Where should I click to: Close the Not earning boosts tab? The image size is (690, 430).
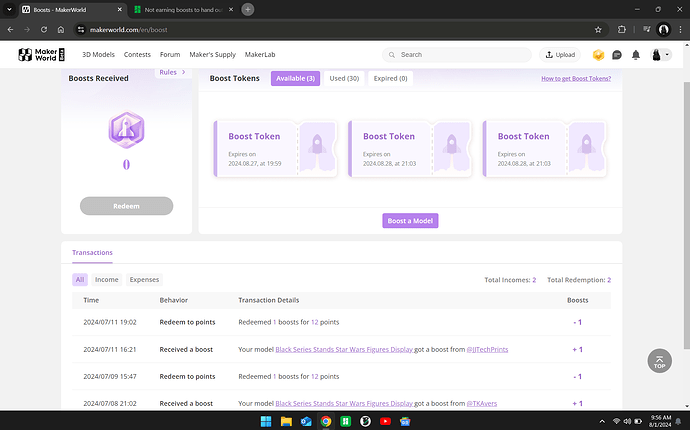click(231, 9)
